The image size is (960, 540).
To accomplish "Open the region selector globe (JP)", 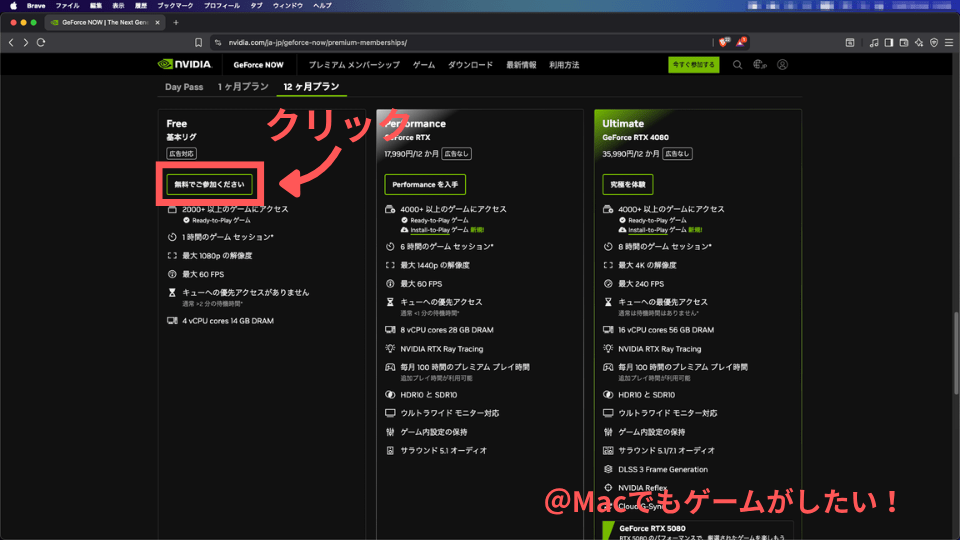I will pos(759,65).
